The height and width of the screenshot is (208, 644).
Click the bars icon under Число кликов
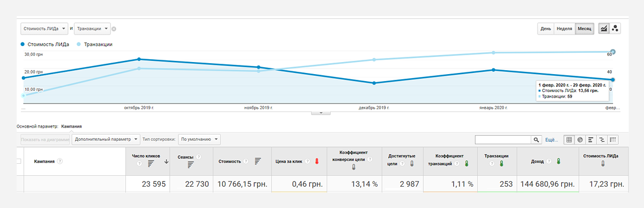click(x=151, y=164)
